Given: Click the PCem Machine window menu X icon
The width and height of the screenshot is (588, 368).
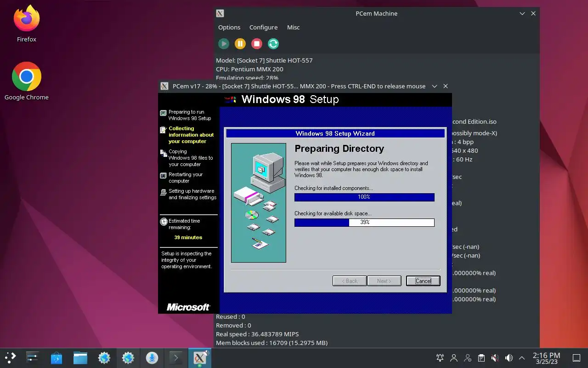Looking at the screenshot, I should 220,13.
